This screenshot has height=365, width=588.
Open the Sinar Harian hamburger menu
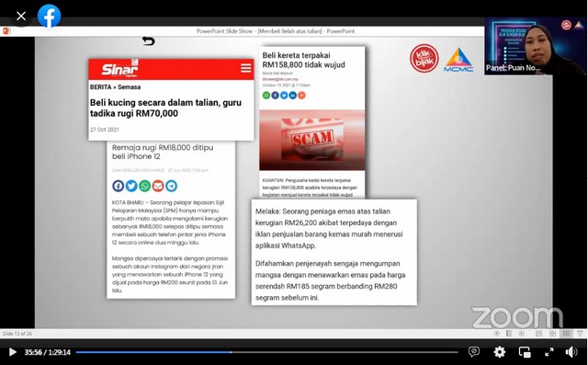[246, 68]
